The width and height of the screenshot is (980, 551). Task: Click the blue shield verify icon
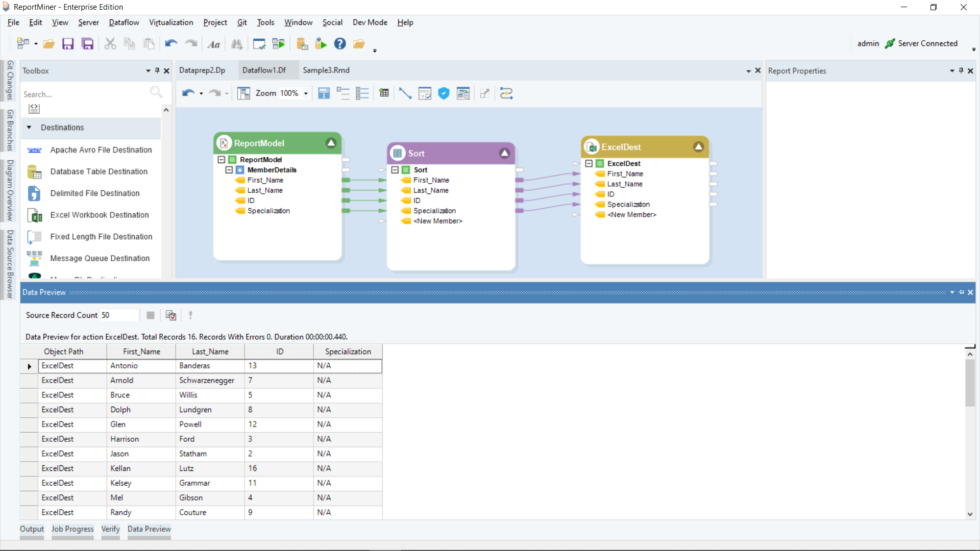point(444,93)
